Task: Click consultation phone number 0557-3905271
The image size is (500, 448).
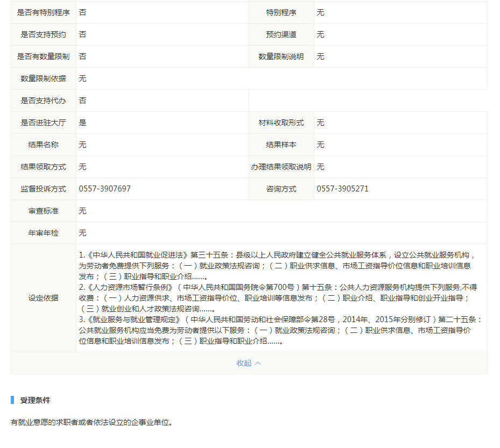Action: pyautogui.click(x=342, y=189)
